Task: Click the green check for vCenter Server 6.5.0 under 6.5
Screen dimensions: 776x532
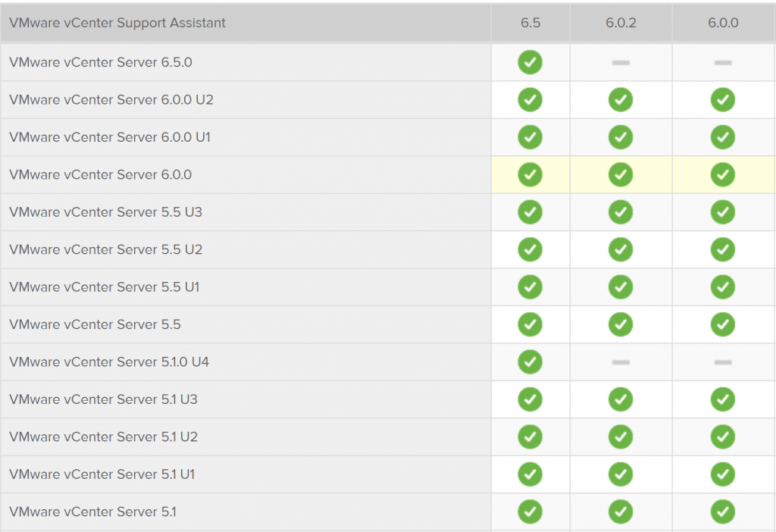Action: tap(530, 62)
